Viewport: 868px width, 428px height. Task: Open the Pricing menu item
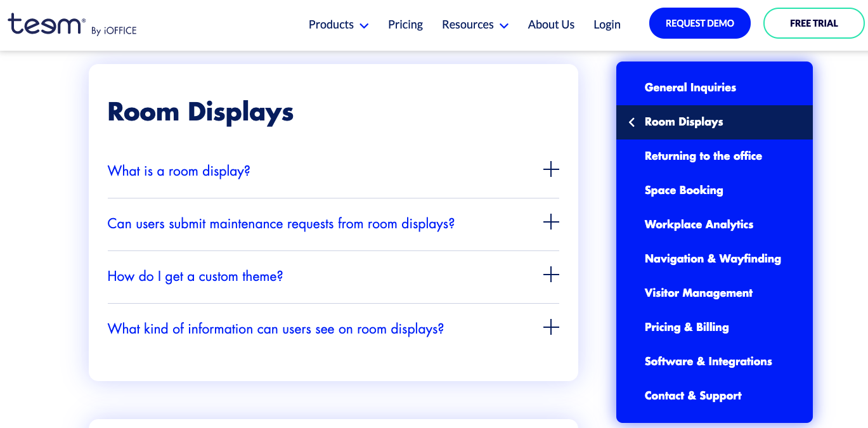pyautogui.click(x=405, y=25)
